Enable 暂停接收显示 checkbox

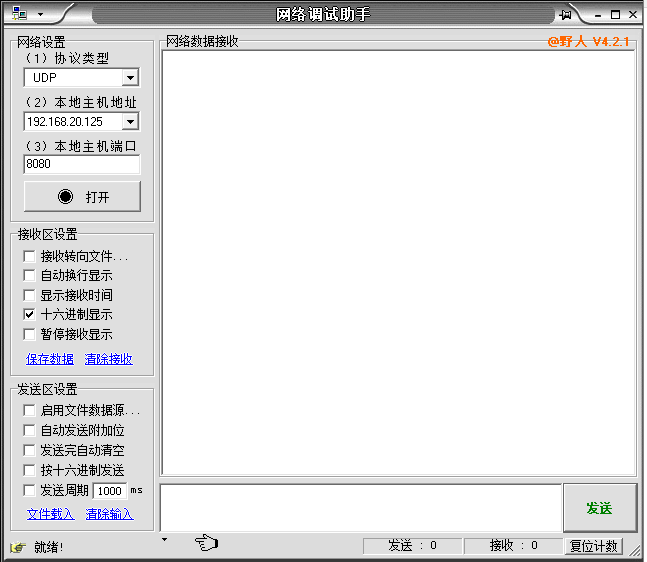(29, 334)
